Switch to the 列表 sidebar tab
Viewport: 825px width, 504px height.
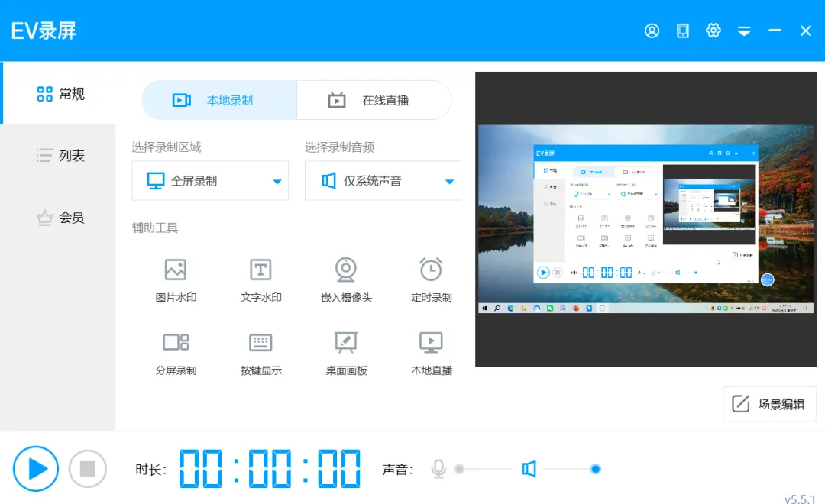(60, 156)
